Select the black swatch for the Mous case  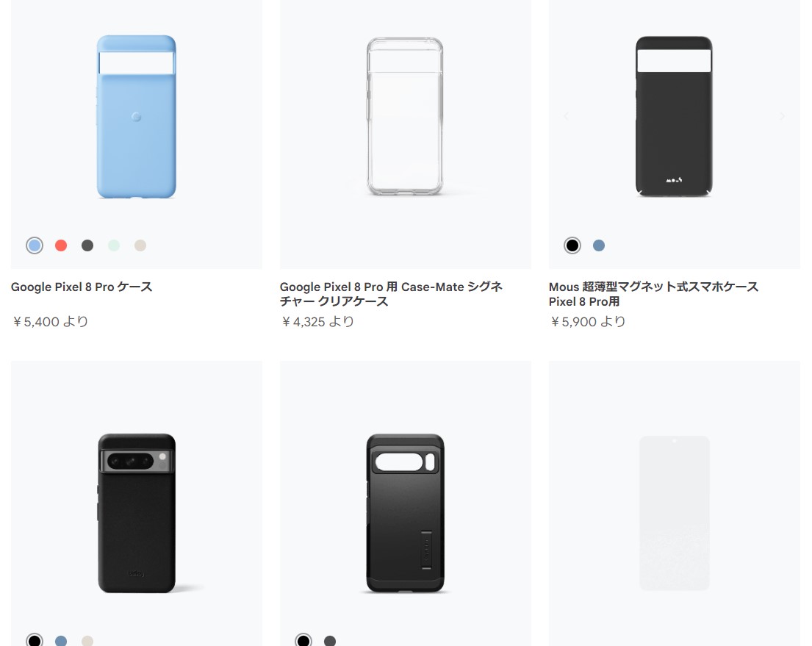click(572, 245)
